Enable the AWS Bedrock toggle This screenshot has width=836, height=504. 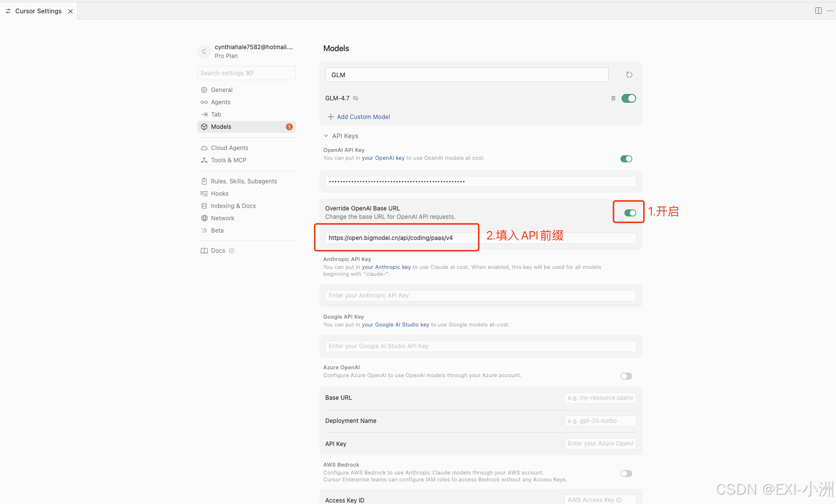point(626,474)
